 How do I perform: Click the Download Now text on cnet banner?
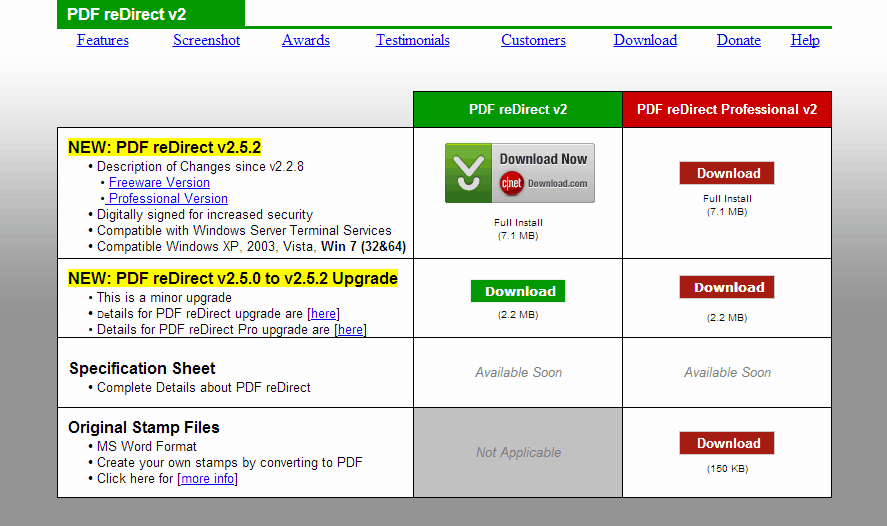[x=543, y=159]
